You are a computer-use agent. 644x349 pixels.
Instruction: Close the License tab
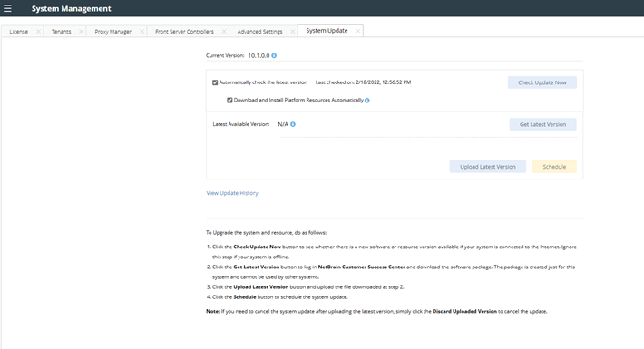[x=38, y=31]
